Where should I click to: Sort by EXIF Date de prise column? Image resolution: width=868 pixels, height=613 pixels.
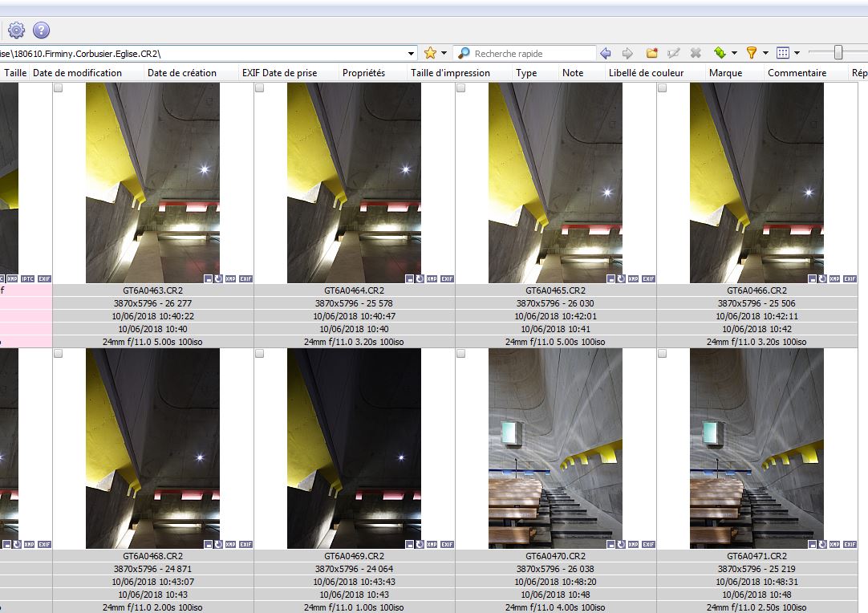coord(279,72)
